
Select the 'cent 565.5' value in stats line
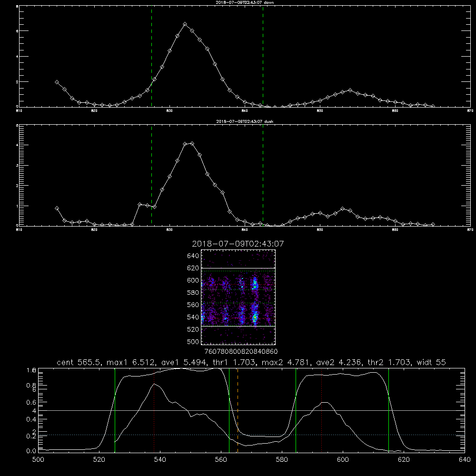point(79,362)
